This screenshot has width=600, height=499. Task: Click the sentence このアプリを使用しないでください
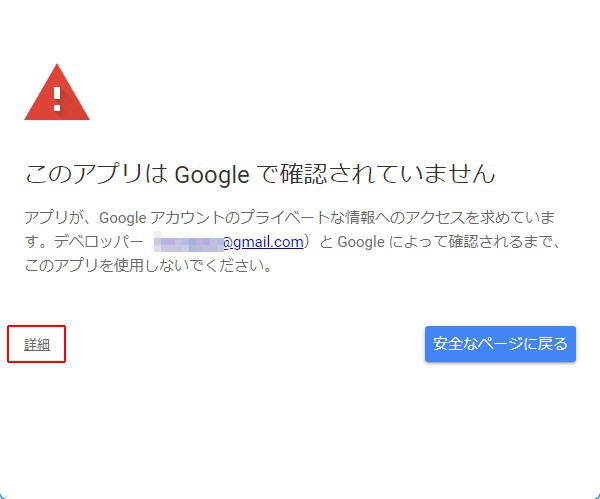[x=149, y=267]
